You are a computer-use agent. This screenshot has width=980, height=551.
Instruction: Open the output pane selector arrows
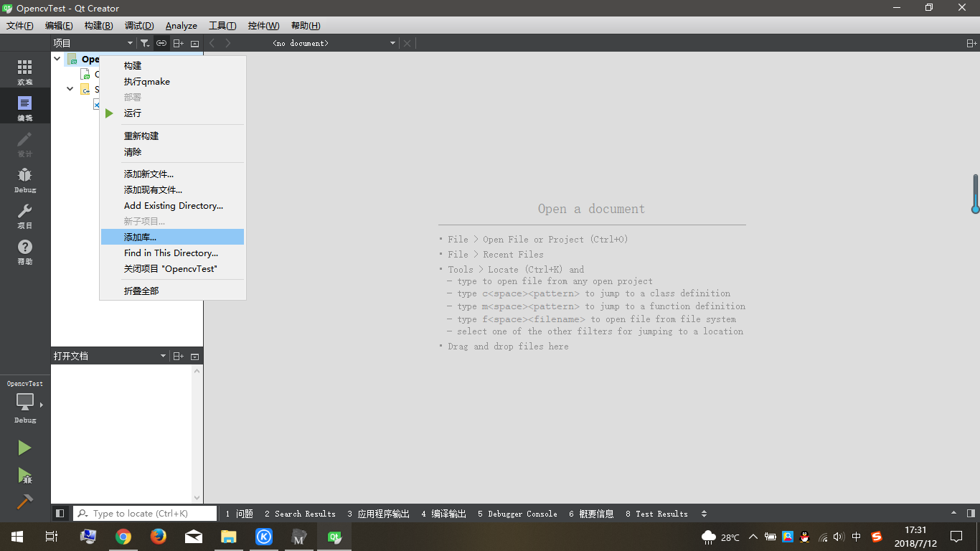[x=704, y=514]
